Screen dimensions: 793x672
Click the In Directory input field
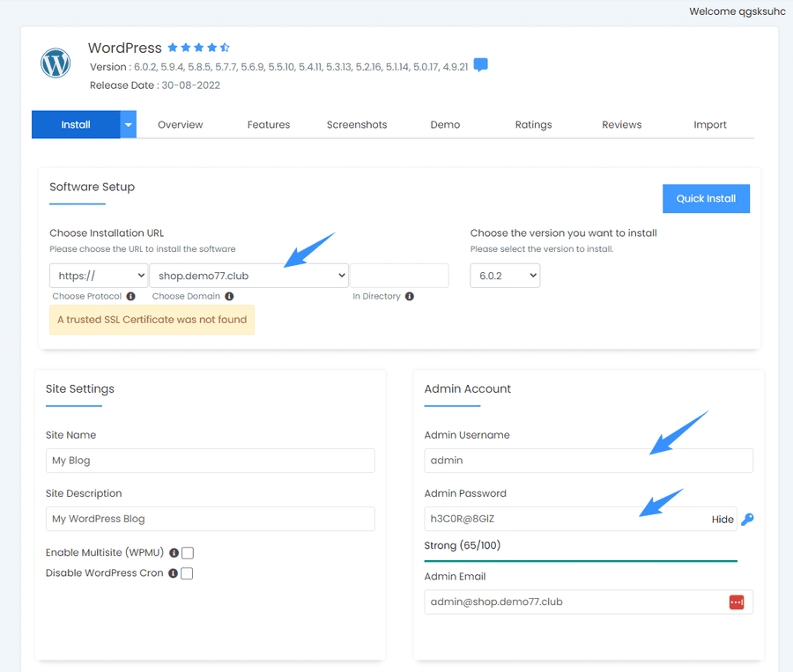[x=399, y=276]
